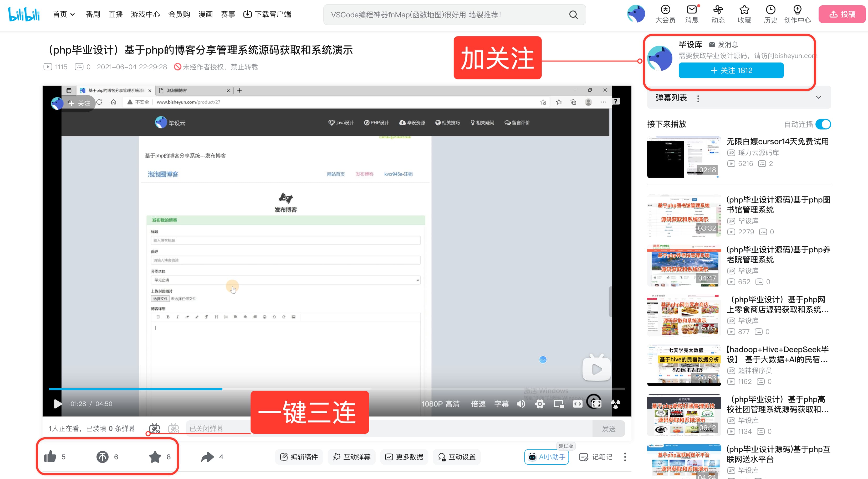This screenshot has height=479, width=868.
Task: Toggle the danmaku display switch
Action: pos(155,429)
